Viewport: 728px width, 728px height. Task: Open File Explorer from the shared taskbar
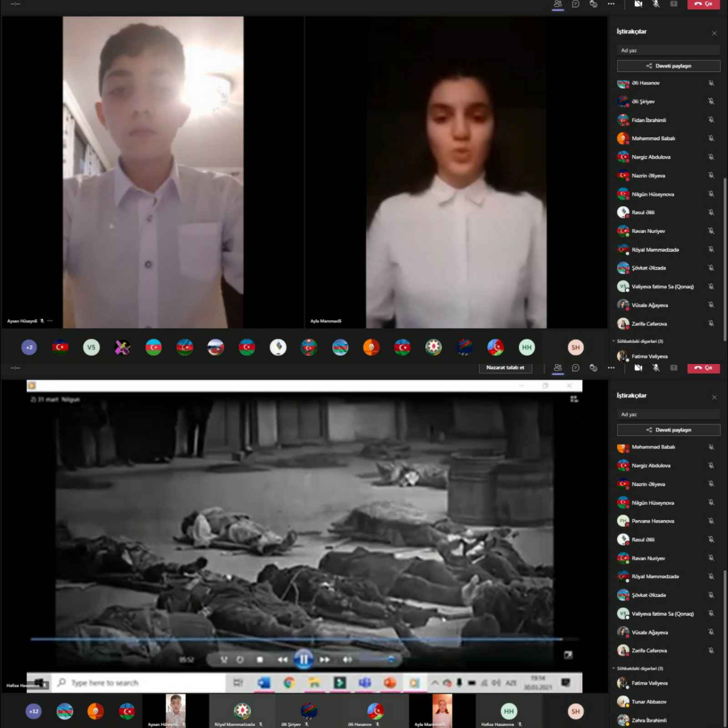tap(314, 682)
